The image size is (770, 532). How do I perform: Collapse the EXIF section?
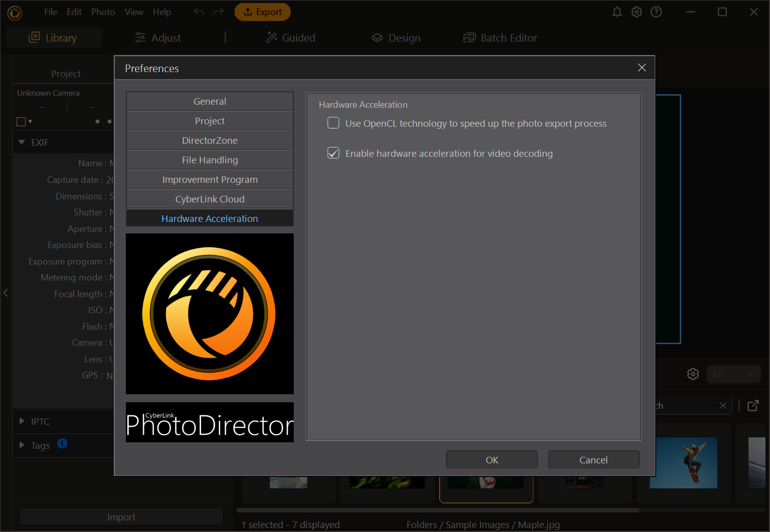click(x=22, y=143)
